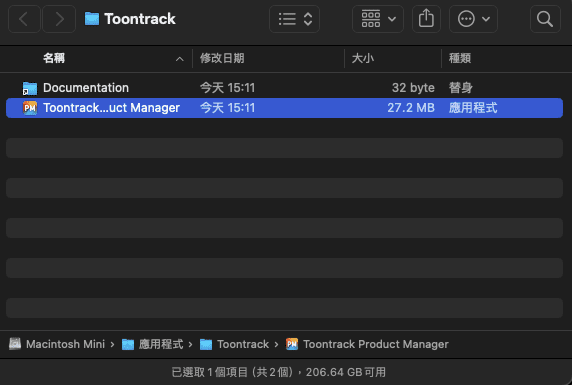Click the Share toolbar icon
This screenshot has height=385, width=572.
pyautogui.click(x=426, y=19)
